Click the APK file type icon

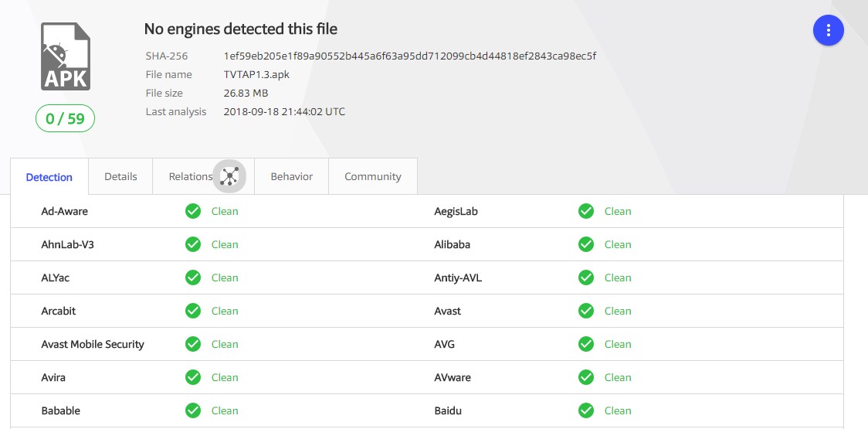[66, 56]
